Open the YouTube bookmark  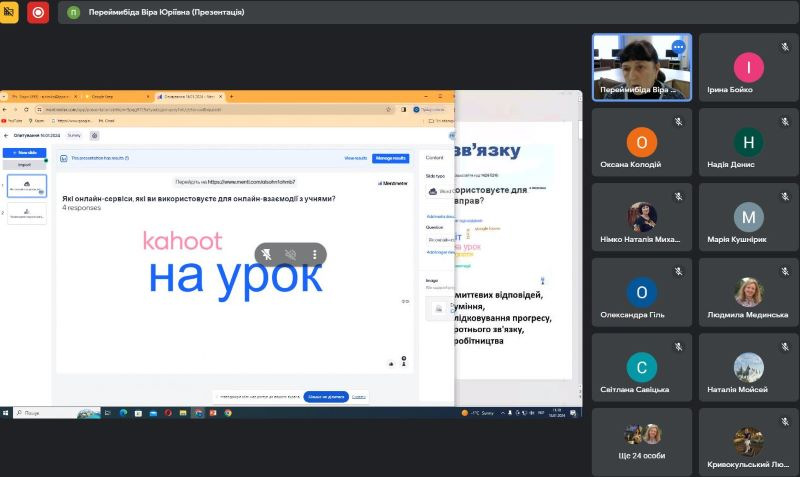[x=12, y=121]
